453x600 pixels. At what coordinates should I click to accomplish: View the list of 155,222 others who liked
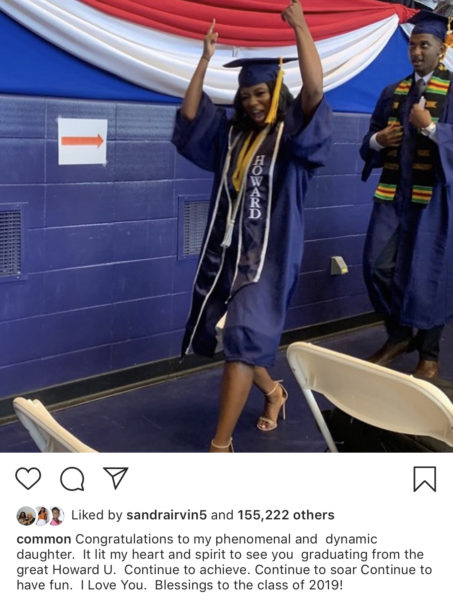pyautogui.click(x=286, y=515)
